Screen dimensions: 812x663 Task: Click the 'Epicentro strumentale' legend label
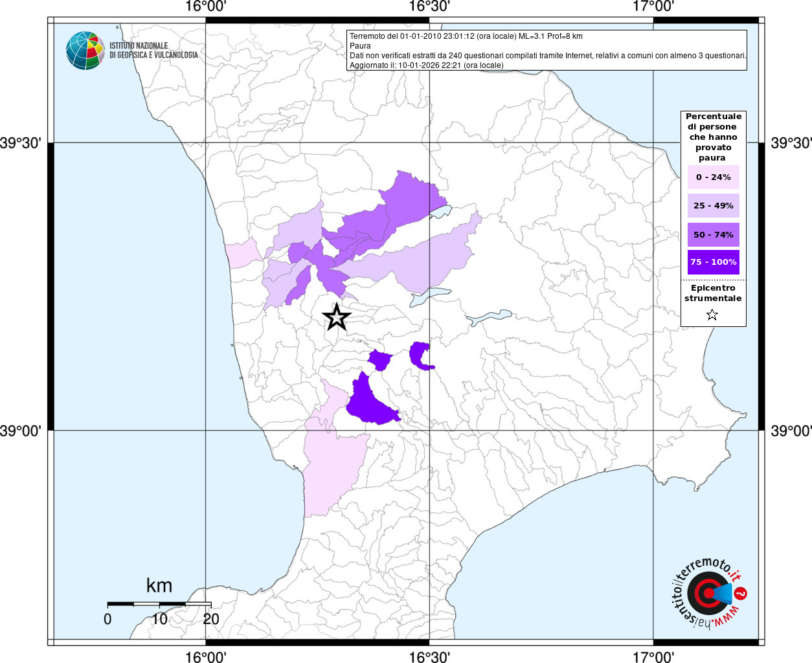pos(713,293)
